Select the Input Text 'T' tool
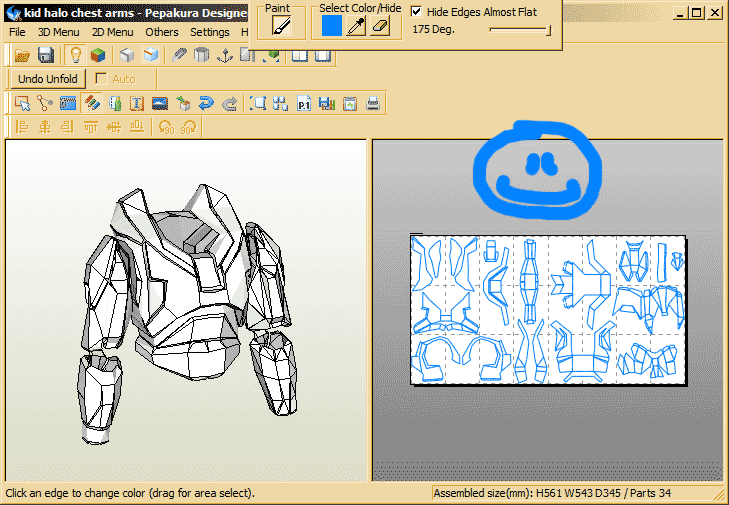 (x=137, y=103)
